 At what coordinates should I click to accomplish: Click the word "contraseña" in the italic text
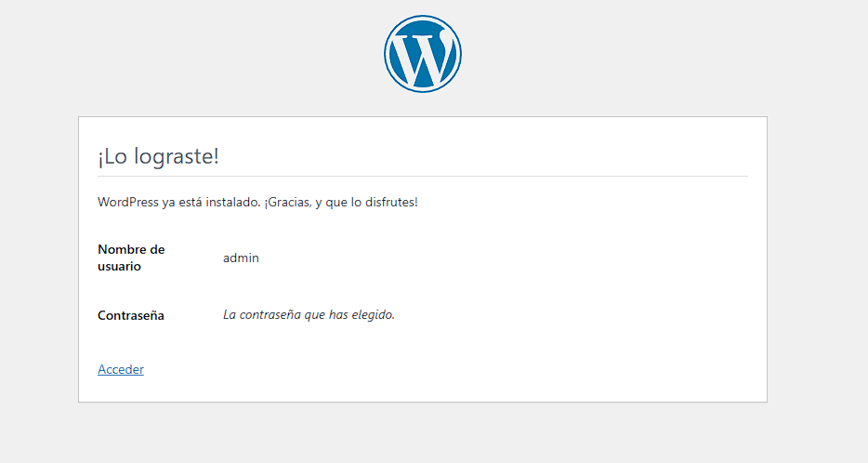pos(270,314)
